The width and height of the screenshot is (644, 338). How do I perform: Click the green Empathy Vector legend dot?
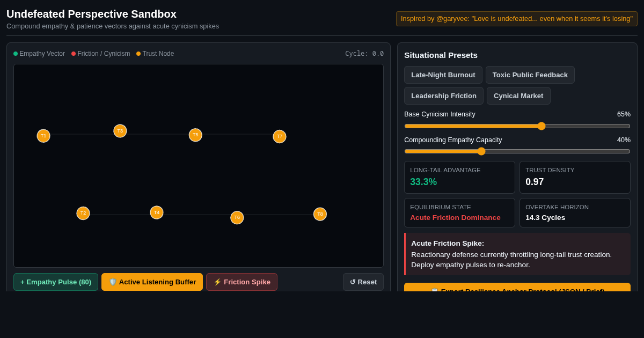[x=16, y=54]
